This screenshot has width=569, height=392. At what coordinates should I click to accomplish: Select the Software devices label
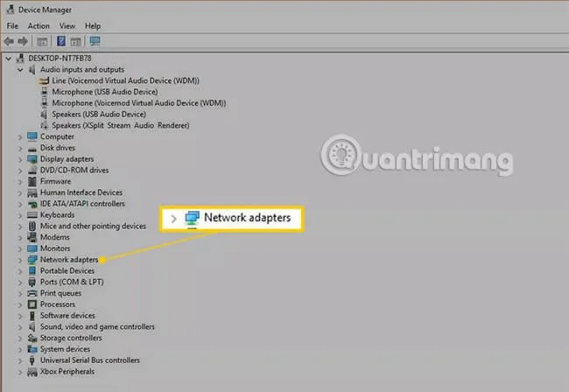tap(67, 316)
